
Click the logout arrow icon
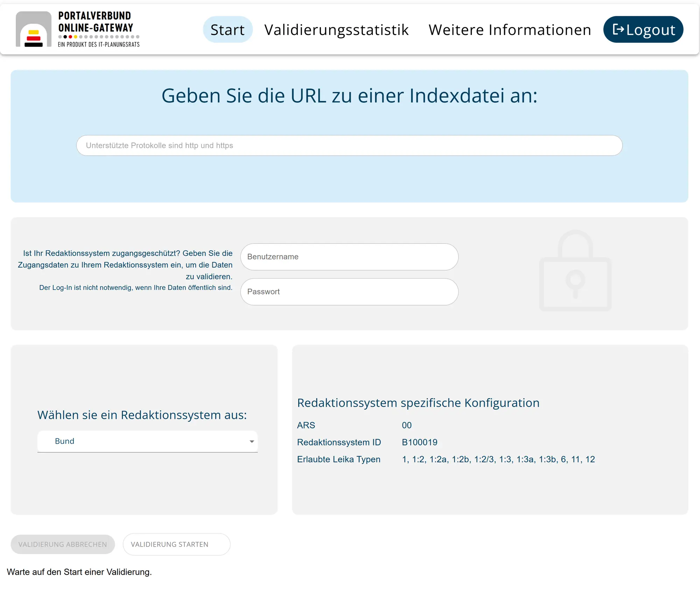[618, 29]
